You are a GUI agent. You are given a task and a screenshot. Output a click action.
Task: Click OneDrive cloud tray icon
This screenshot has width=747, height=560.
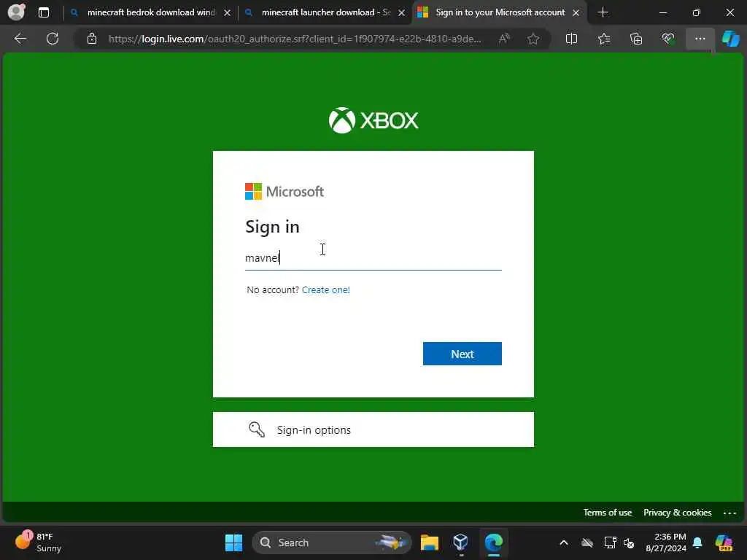point(587,542)
